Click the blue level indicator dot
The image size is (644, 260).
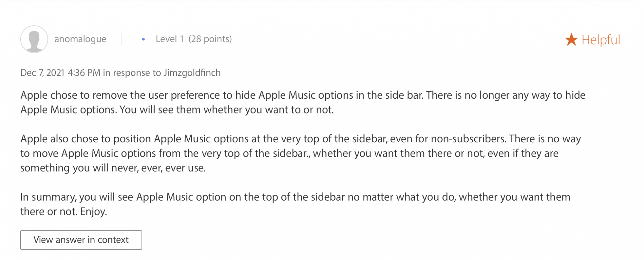click(x=143, y=39)
